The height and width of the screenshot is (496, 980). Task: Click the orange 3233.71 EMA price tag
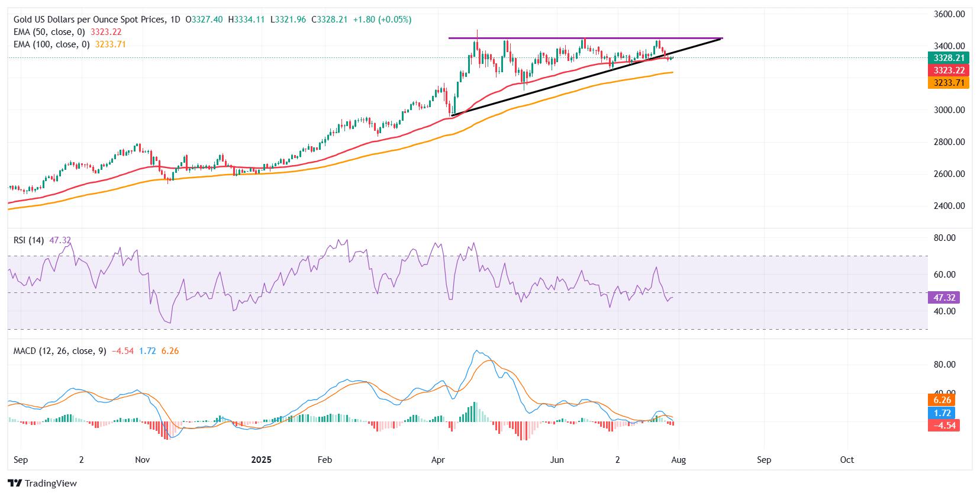(949, 83)
